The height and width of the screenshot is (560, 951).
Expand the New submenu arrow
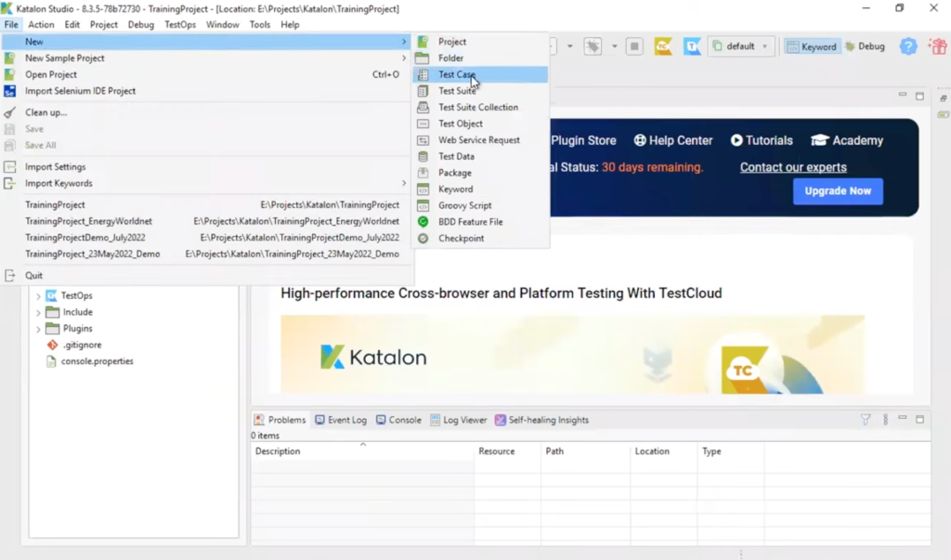point(404,42)
